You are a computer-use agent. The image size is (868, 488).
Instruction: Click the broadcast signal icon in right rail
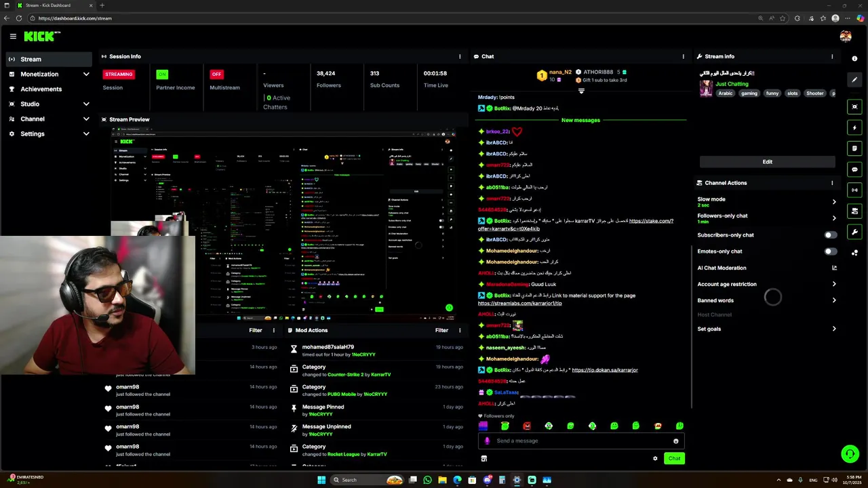(x=854, y=190)
